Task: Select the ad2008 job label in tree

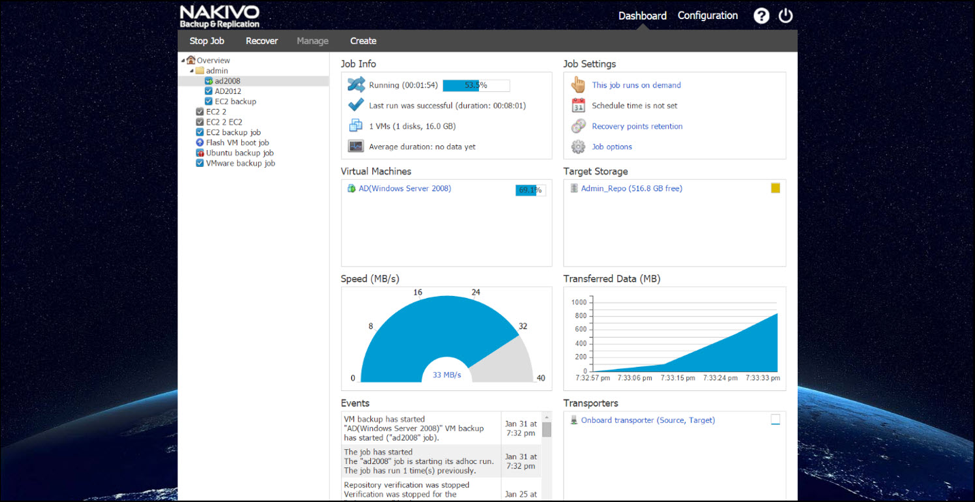Action: pyautogui.click(x=228, y=81)
